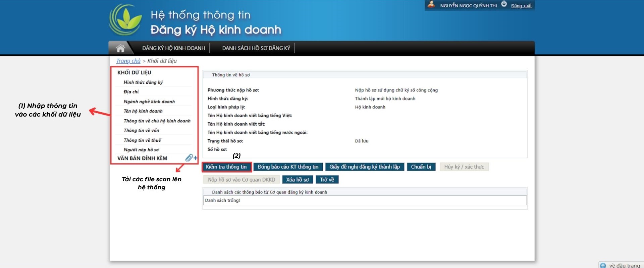Select Hình thức đăng ký data block

coord(143,82)
